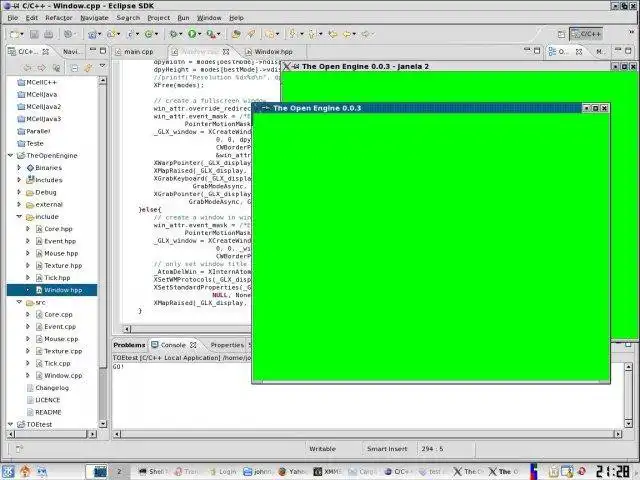This screenshot has height=480, width=640.
Task: Click the External Tools run icon
Action: coord(211,34)
